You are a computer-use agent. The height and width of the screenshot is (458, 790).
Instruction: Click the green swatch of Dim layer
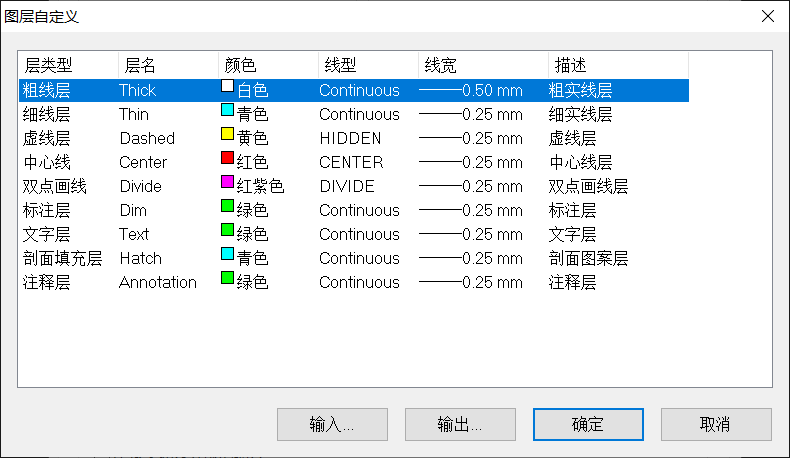227,206
